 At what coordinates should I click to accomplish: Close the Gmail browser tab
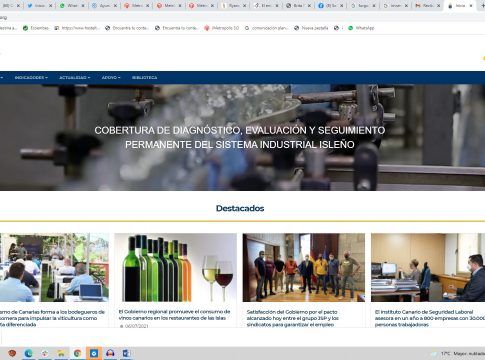tap(439, 6)
